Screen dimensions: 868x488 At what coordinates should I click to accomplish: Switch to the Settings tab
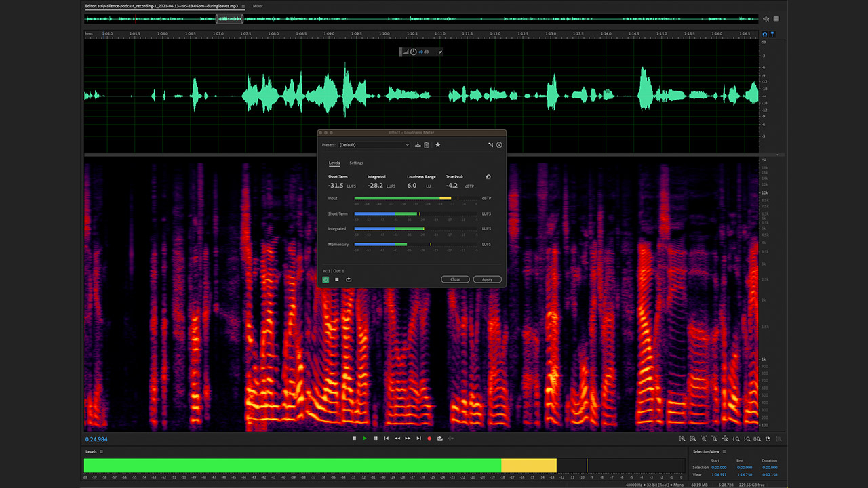[x=357, y=163]
